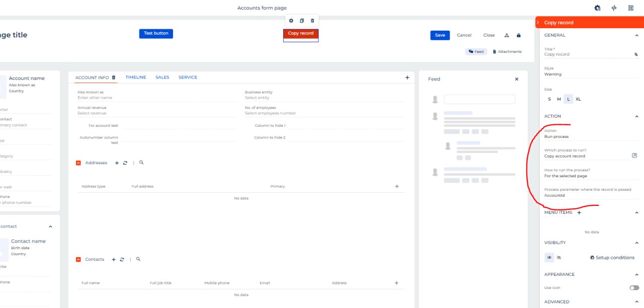Open Setup conditions for visibility
The image size is (644, 308).
tap(612, 258)
